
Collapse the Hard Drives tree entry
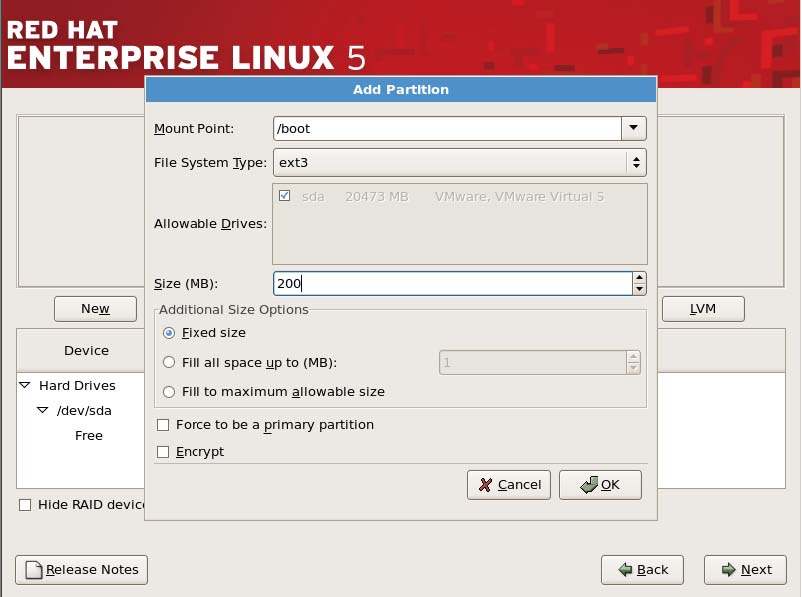[27, 385]
